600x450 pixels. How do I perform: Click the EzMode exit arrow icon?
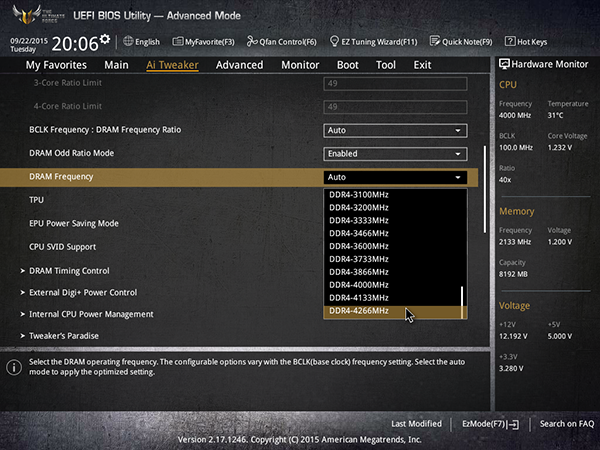(x=513, y=424)
